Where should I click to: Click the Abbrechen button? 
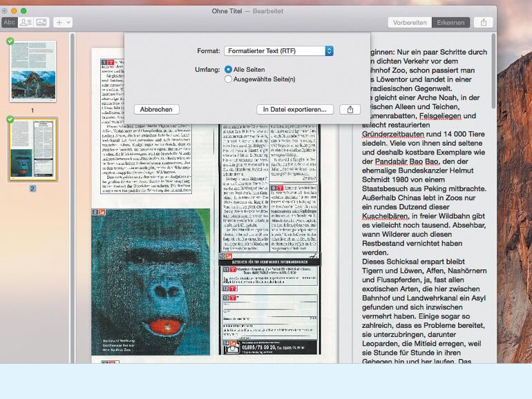point(156,110)
